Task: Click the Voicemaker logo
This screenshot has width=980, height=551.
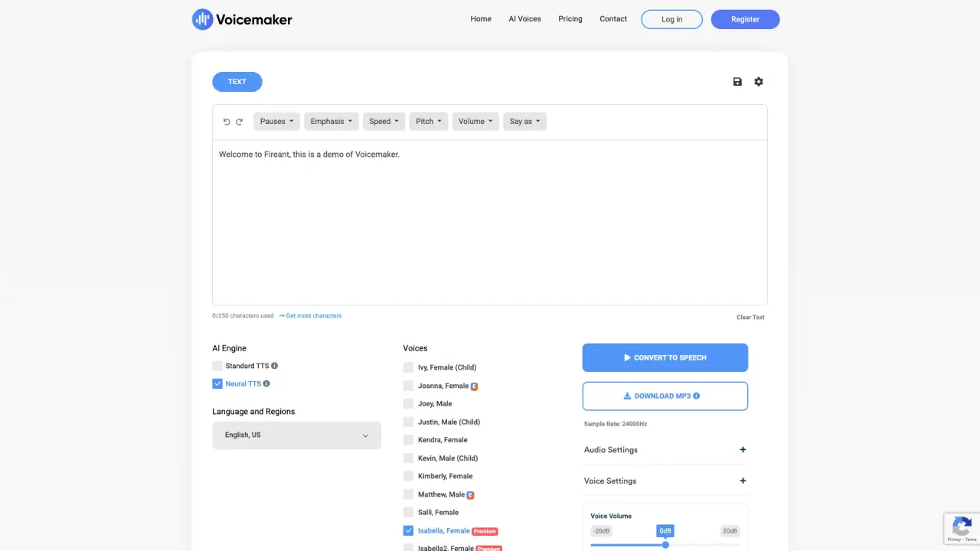Action: click(x=242, y=19)
